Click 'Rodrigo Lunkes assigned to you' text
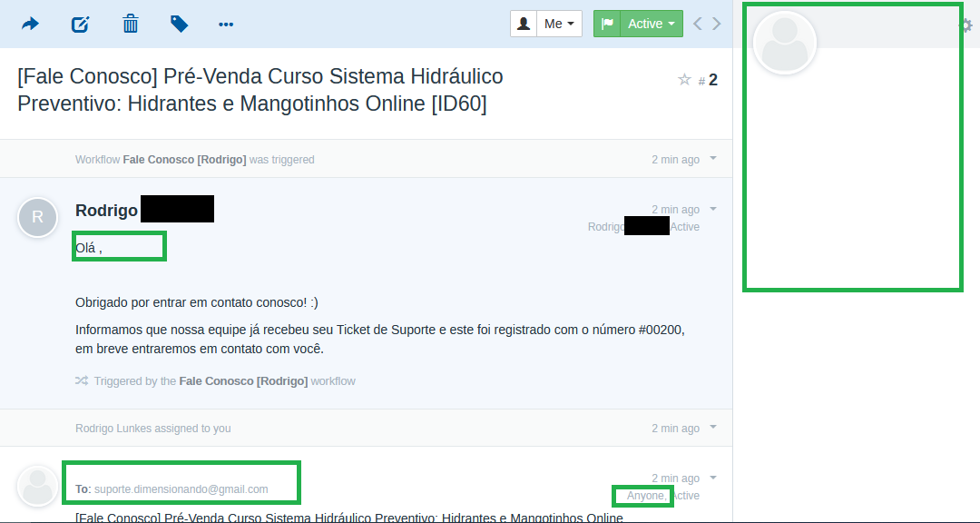This screenshot has width=980, height=523. pos(153,429)
